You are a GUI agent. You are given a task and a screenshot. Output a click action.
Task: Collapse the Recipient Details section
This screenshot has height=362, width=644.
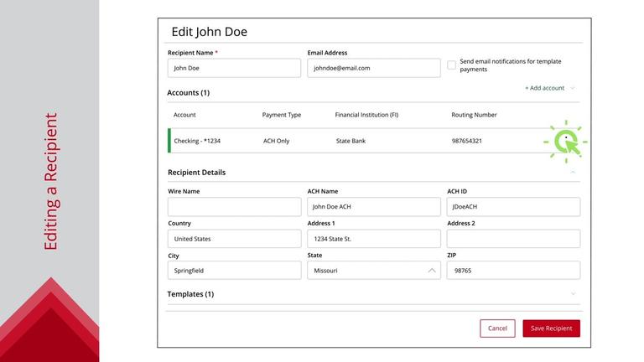(573, 173)
